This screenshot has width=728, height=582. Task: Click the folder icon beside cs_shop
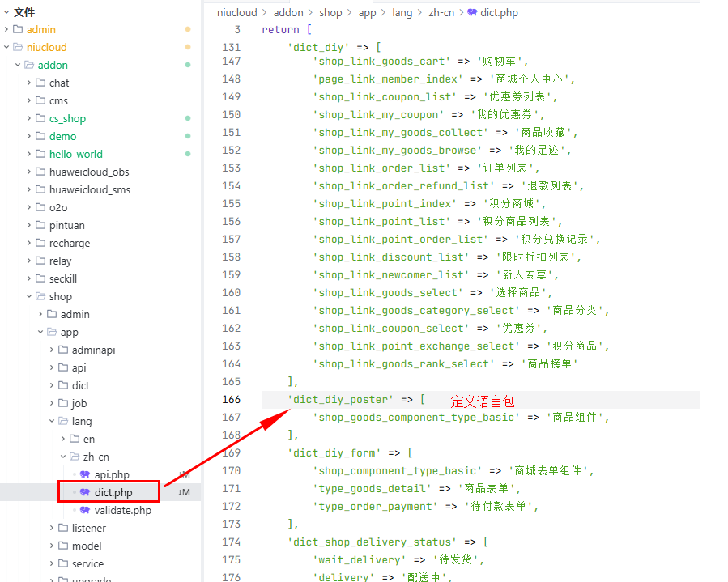click(x=40, y=118)
